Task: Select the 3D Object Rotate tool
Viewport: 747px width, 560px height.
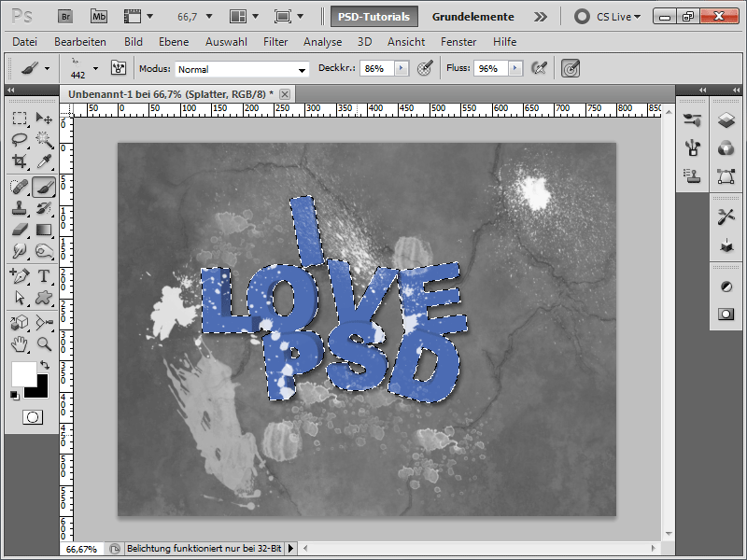Action: tap(20, 323)
